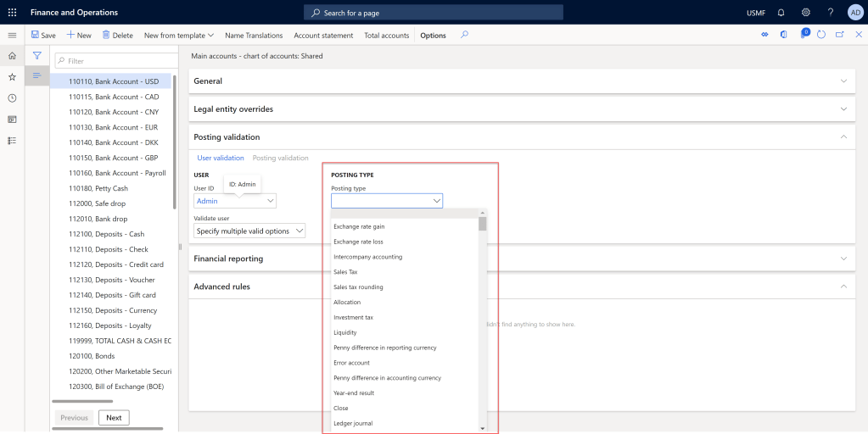Click the notifications bell icon
Image resolution: width=868 pixels, height=434 pixels.
781,13
